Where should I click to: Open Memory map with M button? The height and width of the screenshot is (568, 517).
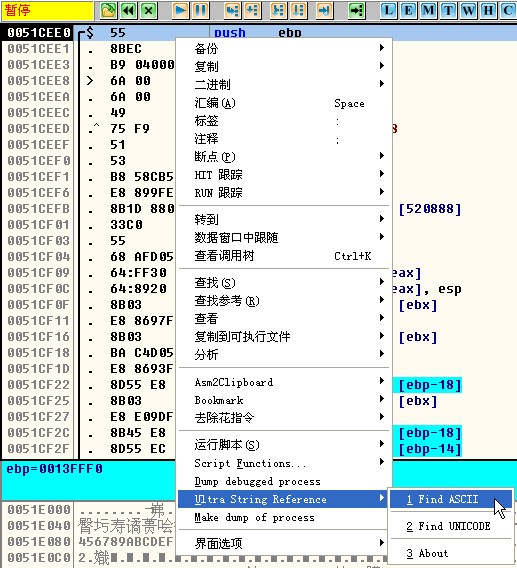click(x=429, y=10)
